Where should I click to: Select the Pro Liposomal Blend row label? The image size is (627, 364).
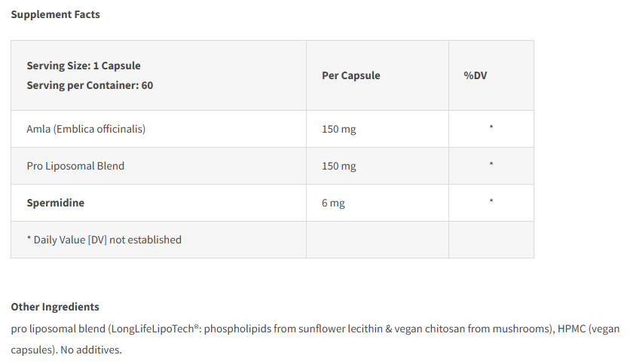[75, 166]
